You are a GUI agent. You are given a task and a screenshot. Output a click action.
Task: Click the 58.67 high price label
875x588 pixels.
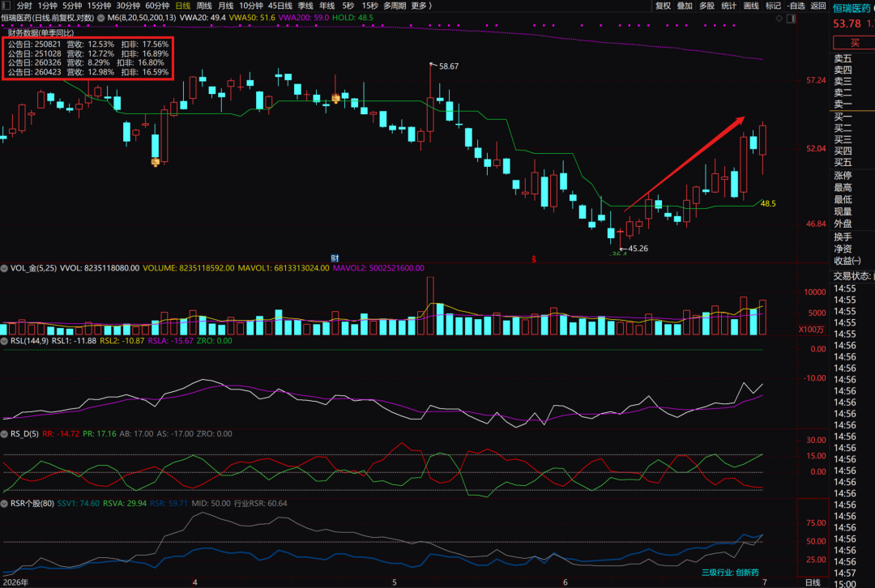[x=449, y=66]
